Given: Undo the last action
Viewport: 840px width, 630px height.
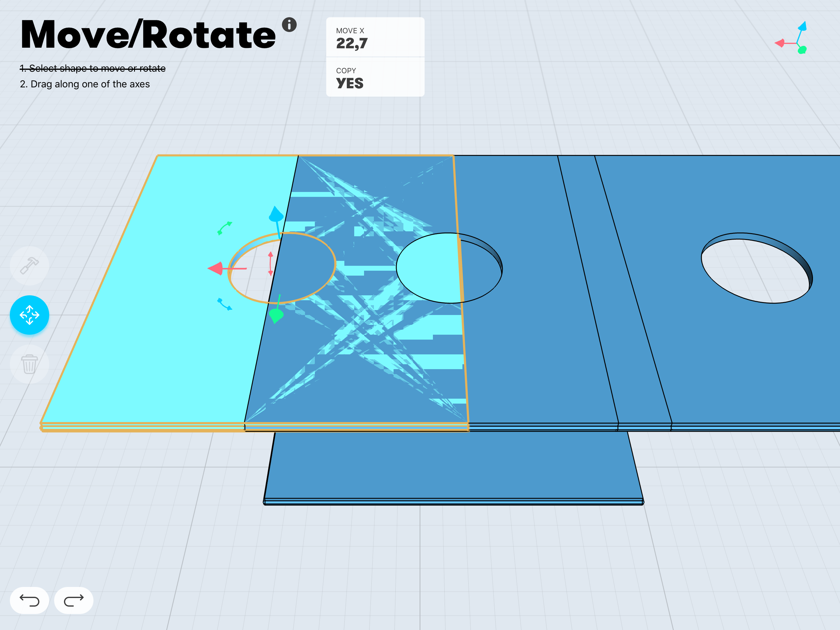Looking at the screenshot, I should (x=30, y=600).
